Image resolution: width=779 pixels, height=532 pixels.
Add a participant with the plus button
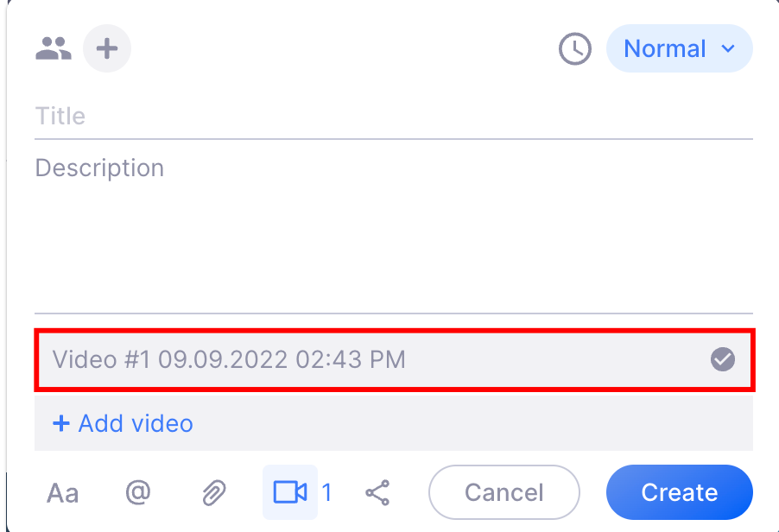[107, 48]
